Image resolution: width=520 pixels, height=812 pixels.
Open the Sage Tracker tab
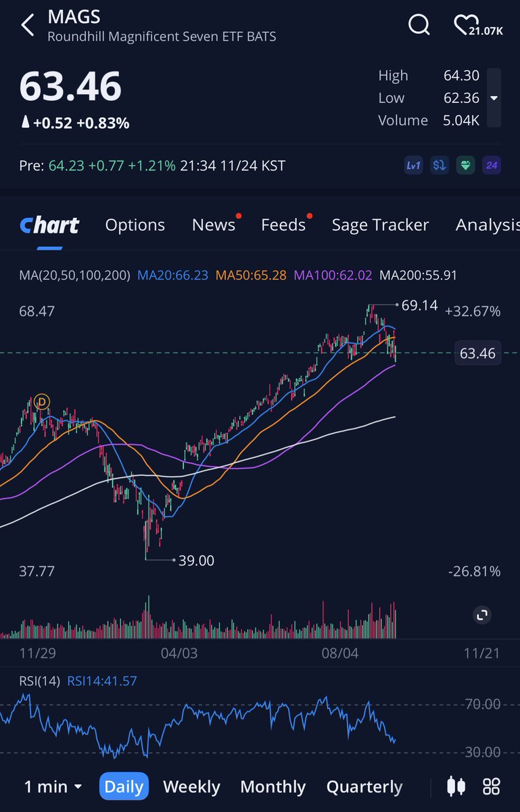(380, 225)
